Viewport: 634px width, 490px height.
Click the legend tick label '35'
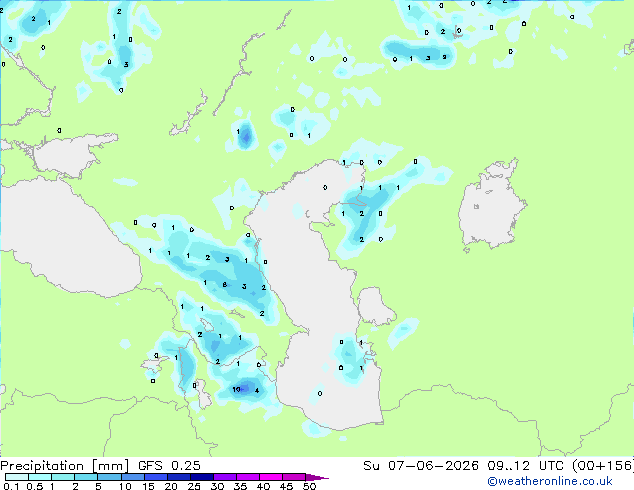click(240, 486)
